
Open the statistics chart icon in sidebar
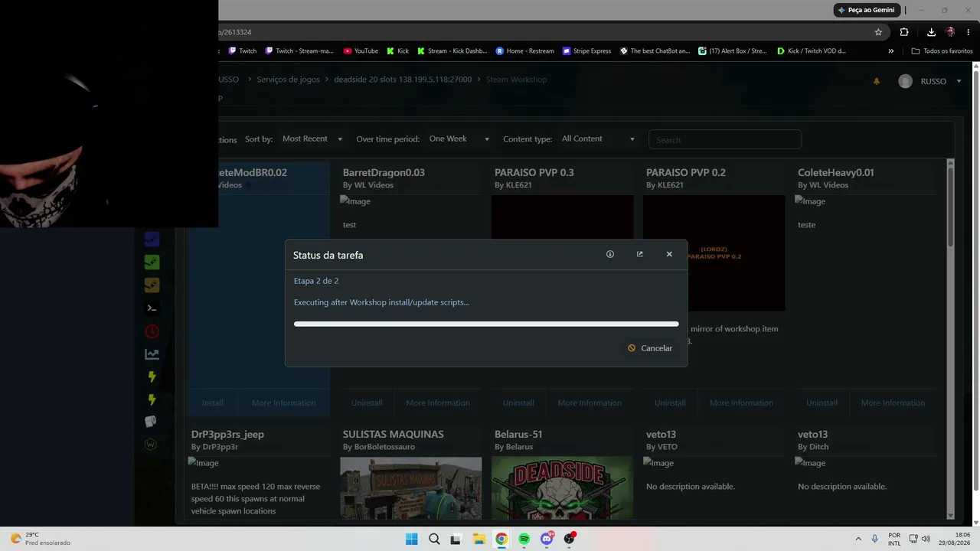(x=152, y=354)
